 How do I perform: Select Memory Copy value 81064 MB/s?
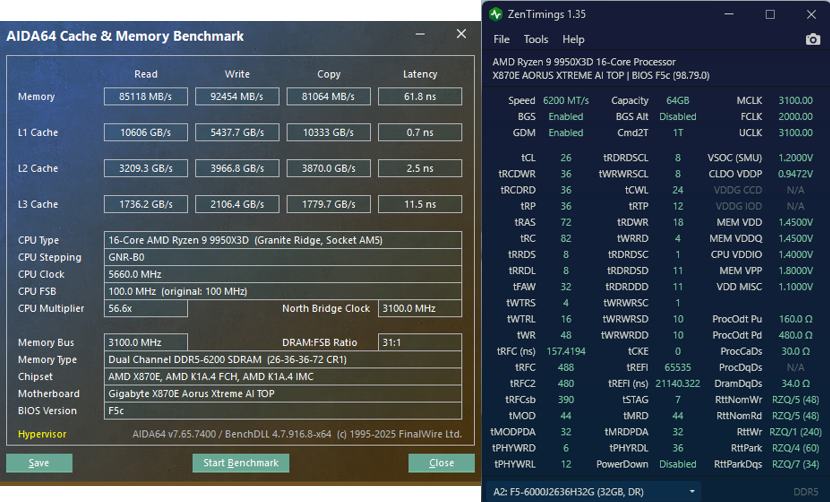point(329,96)
